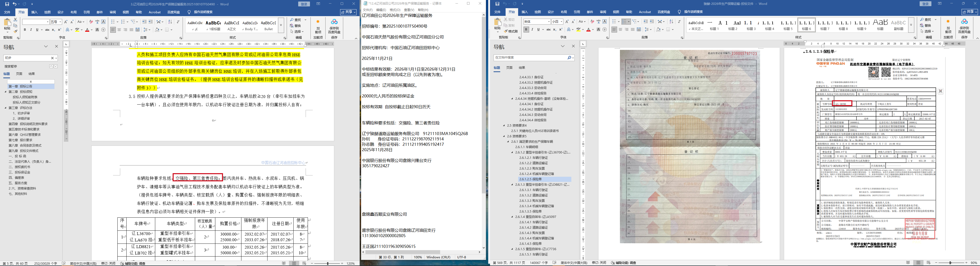
Task: Open Notepad's 格式(O) menu
Action: point(395,10)
